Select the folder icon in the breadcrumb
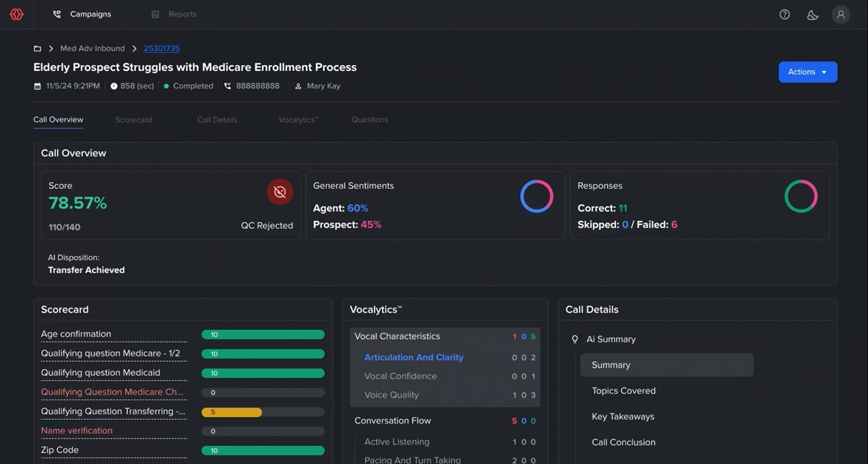 (x=37, y=48)
